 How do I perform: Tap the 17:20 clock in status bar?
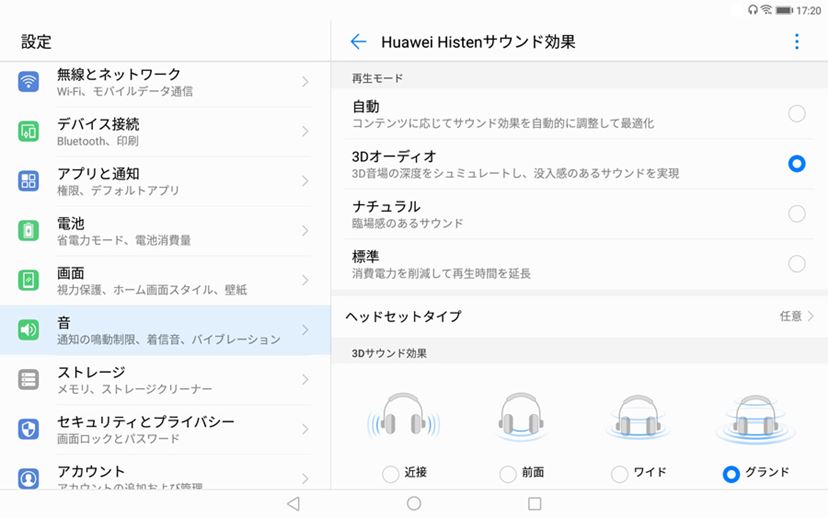click(x=808, y=11)
